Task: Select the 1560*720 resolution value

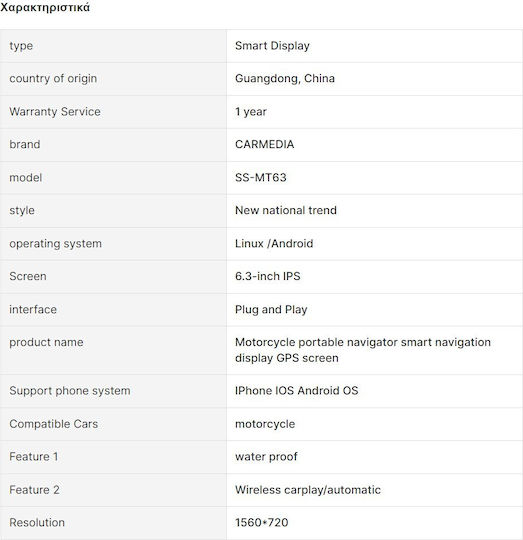Action: [262, 522]
